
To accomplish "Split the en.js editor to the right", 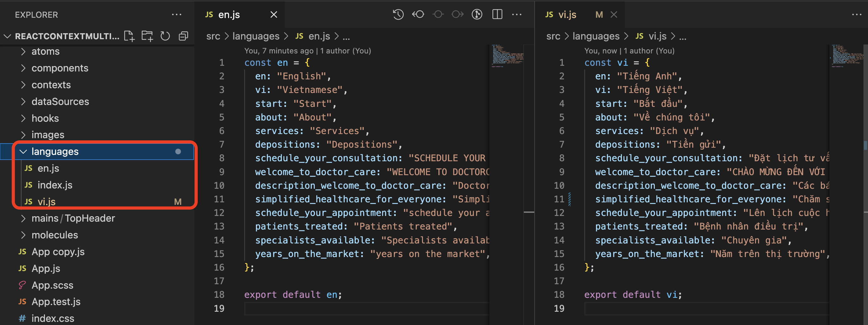I will click(x=497, y=15).
